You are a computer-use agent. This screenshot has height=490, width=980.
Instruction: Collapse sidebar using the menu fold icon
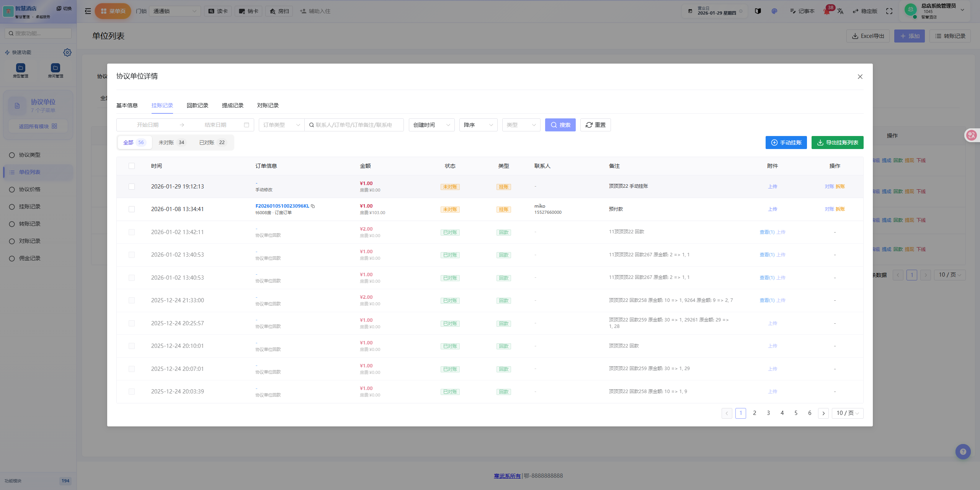pos(88,11)
